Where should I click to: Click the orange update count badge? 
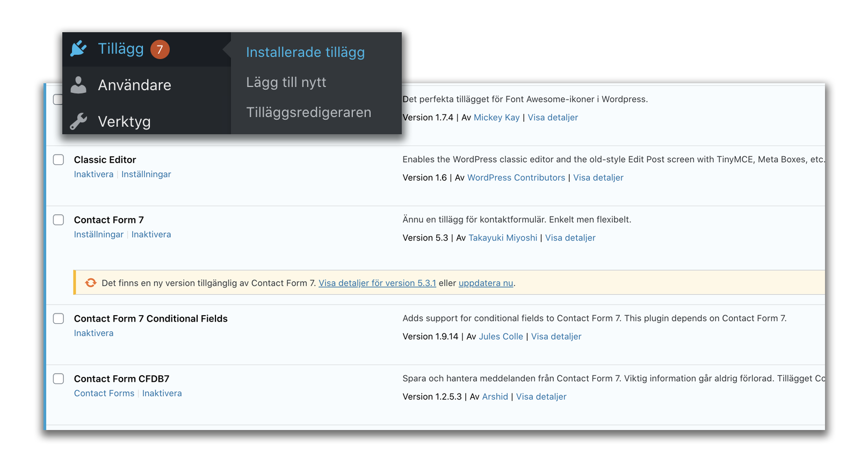pos(160,49)
